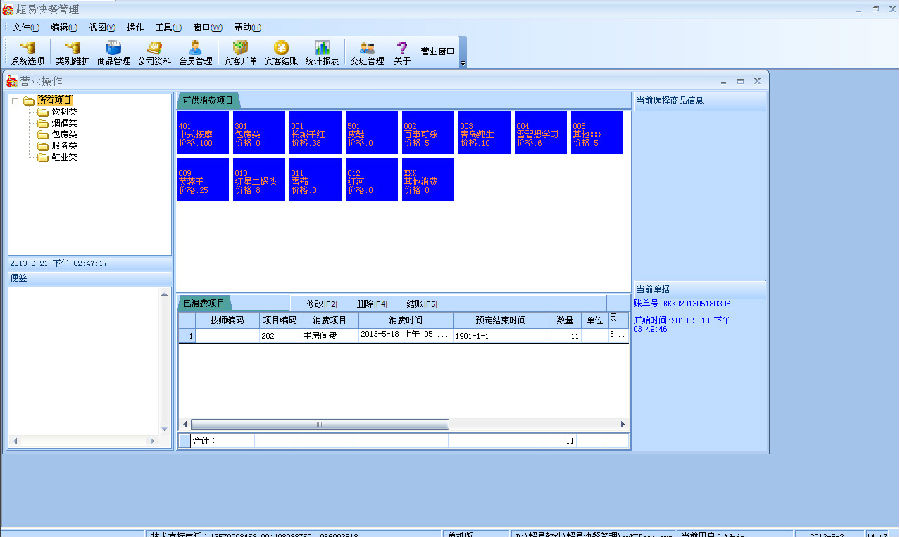The image size is (899, 537).
Task: Click the yellow coin toolbar icon
Action: pos(281,50)
